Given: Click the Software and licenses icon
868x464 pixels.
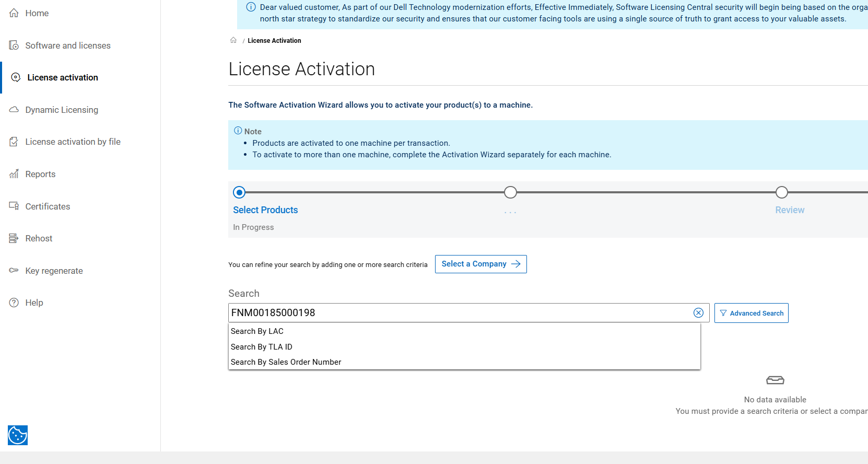Looking at the screenshot, I should pos(14,45).
